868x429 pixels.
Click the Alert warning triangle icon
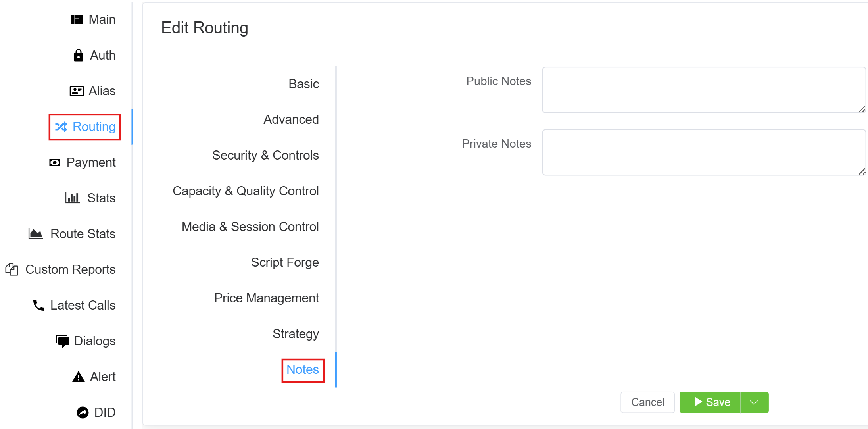[79, 377]
